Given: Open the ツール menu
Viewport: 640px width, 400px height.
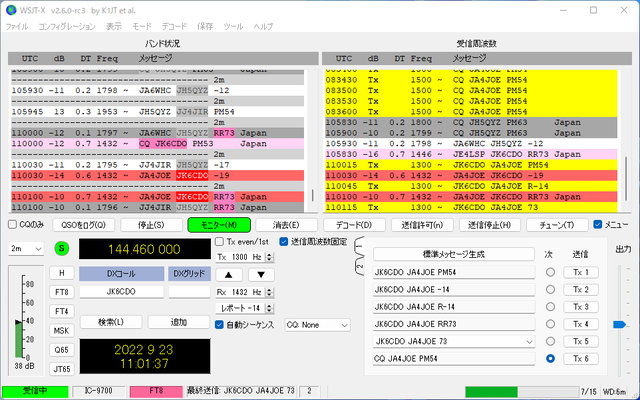Looking at the screenshot, I should pyautogui.click(x=233, y=27).
